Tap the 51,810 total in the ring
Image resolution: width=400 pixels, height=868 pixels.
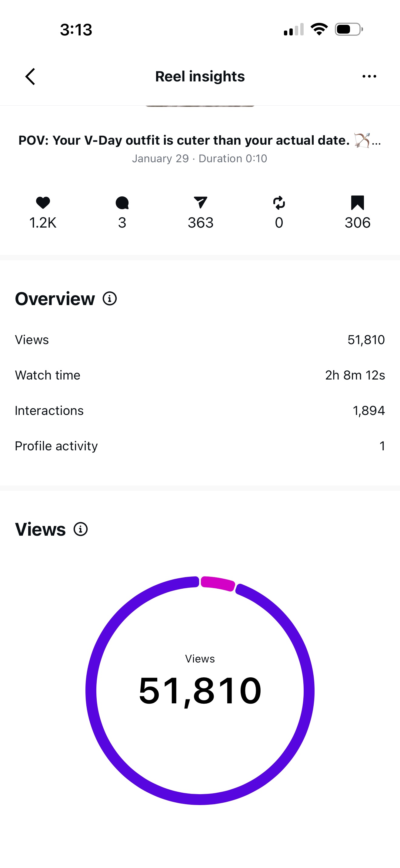pos(200,691)
